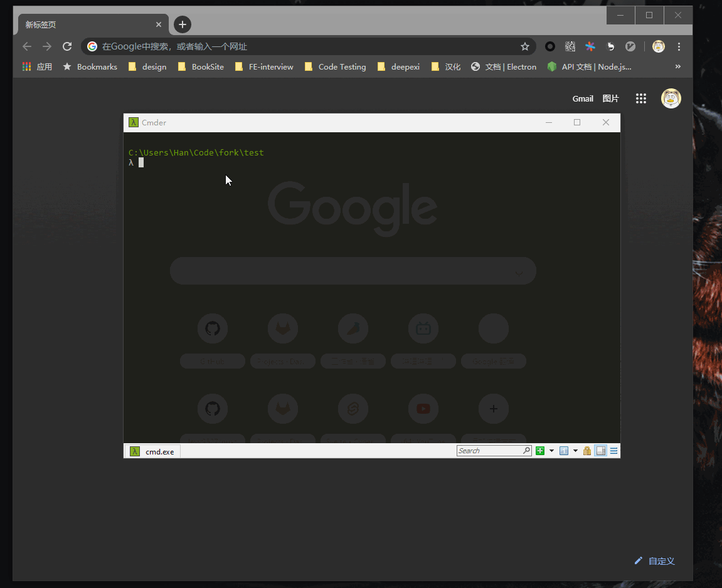
Task: Open the Chrome profile avatar in toolbar
Action: tap(659, 46)
